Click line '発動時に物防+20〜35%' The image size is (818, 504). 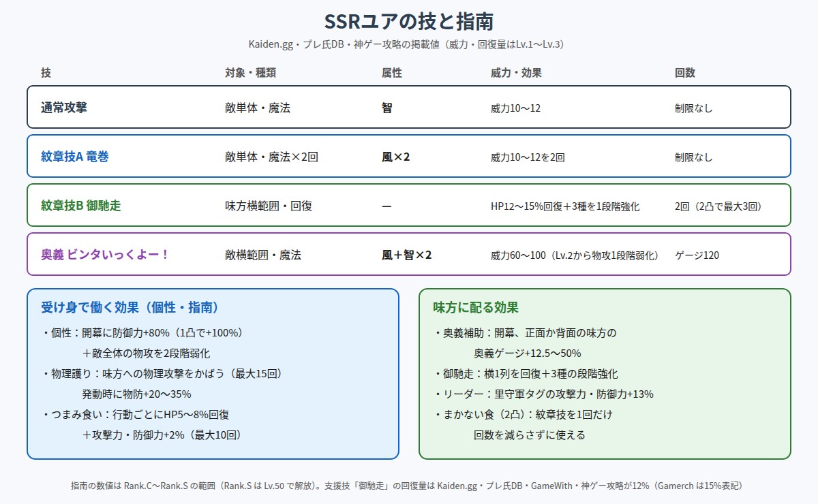136,394
